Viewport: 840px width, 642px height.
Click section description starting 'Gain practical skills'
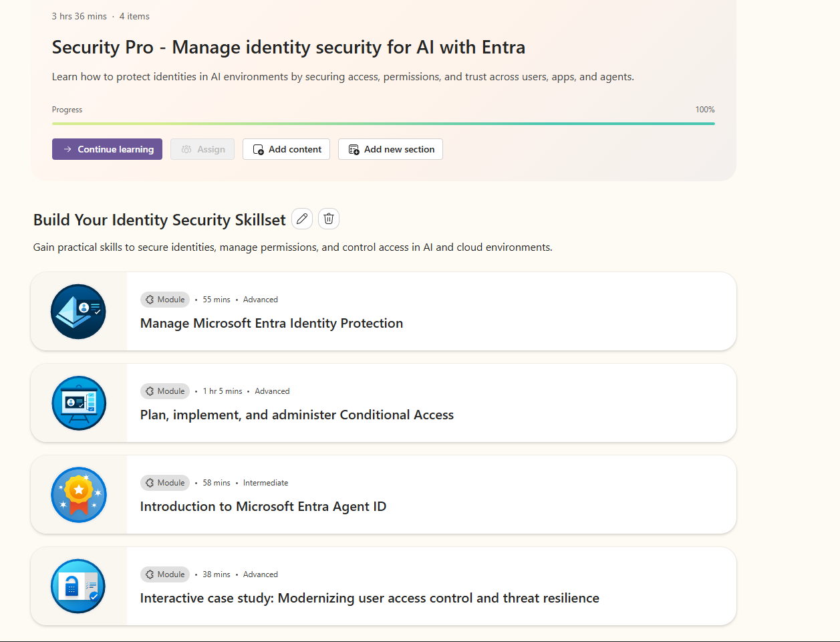(x=293, y=247)
